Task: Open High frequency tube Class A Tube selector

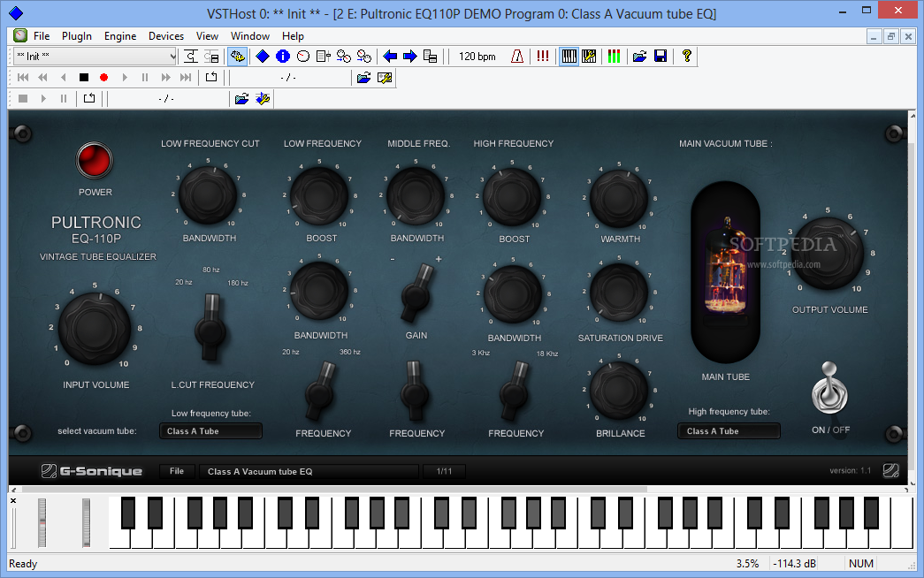Action: point(729,431)
